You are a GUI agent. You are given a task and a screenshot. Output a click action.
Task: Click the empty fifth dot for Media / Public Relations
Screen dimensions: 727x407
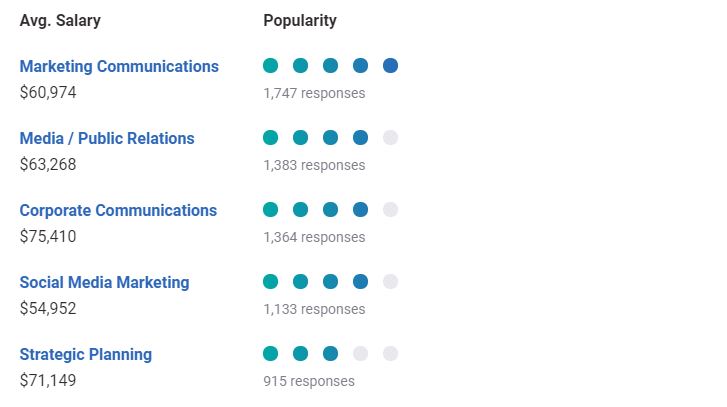tap(390, 138)
